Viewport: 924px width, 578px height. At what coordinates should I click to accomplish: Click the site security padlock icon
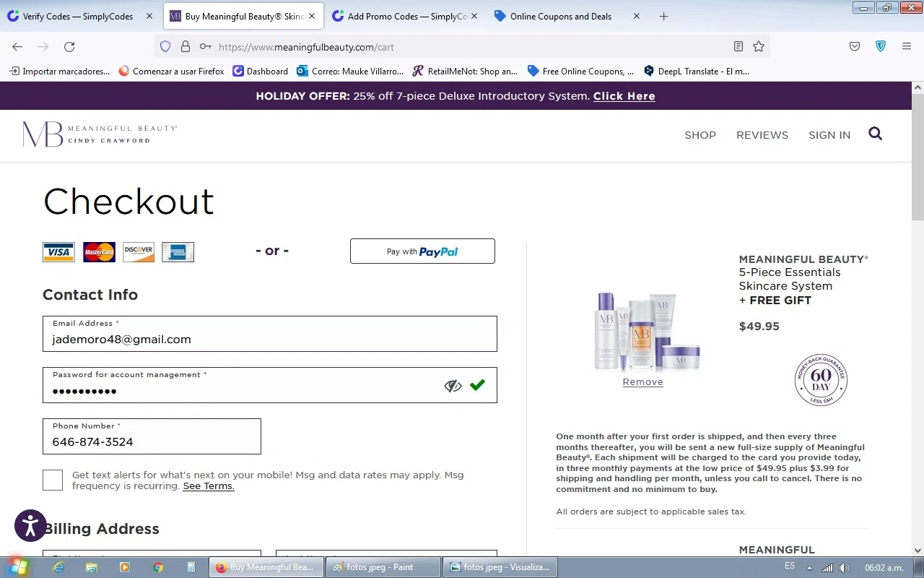(x=186, y=46)
